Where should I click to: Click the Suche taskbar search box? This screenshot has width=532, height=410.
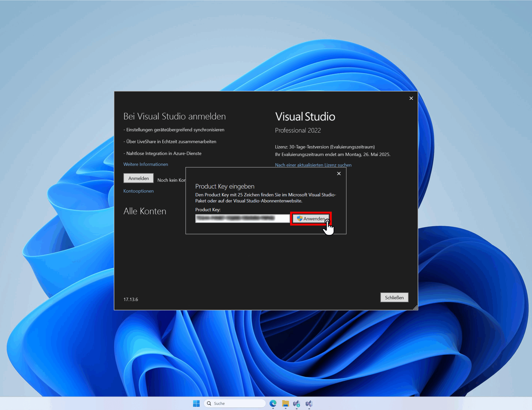tap(235, 403)
